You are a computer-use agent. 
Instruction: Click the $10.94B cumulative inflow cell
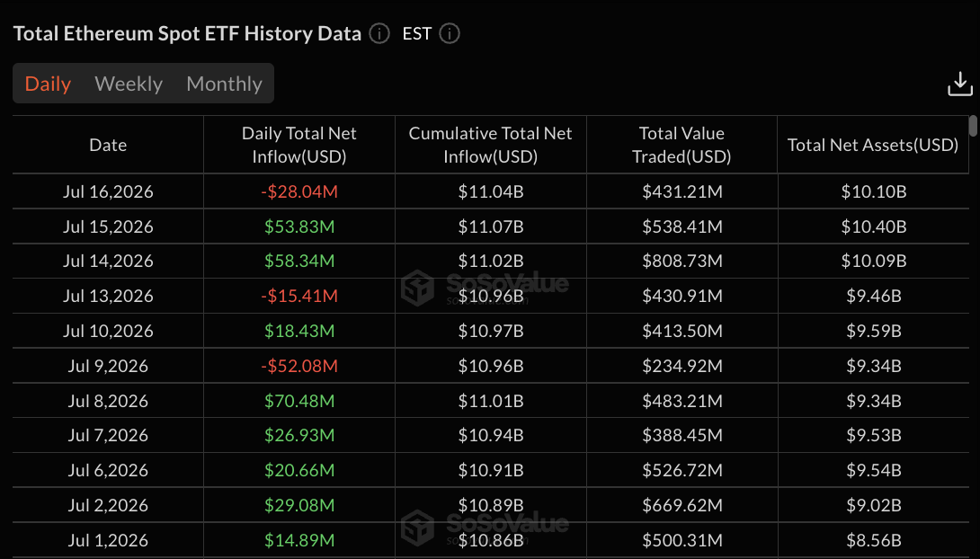[491, 435]
